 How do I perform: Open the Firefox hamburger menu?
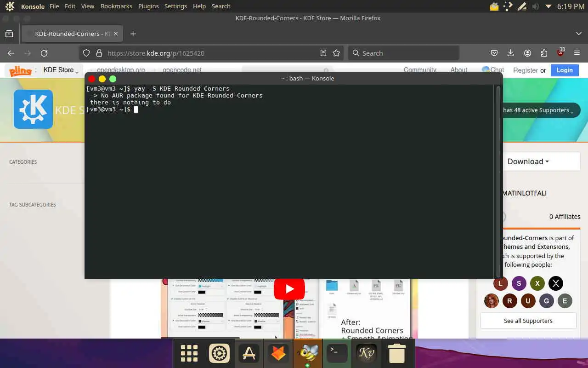pos(577,53)
